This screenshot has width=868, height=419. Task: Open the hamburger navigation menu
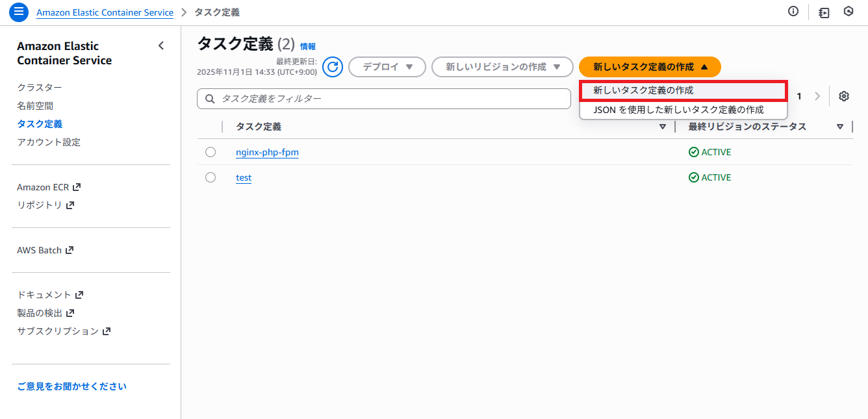point(19,12)
